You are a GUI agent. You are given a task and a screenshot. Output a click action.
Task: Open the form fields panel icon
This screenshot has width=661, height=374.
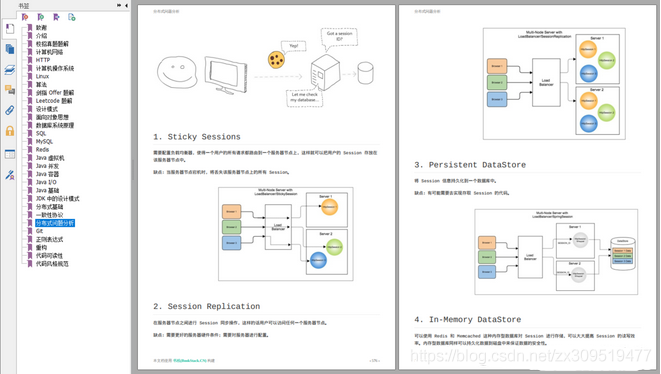(10, 154)
